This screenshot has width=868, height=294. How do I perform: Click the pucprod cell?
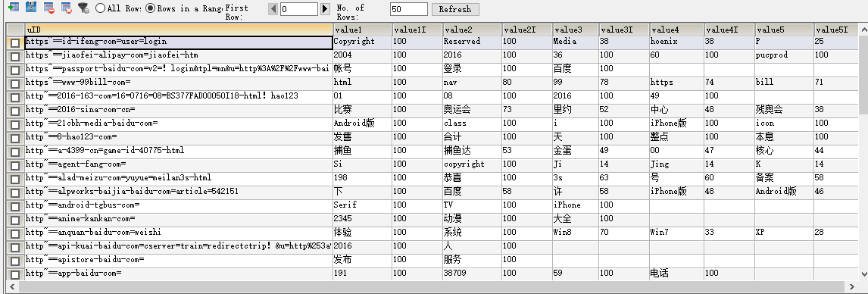[x=784, y=57]
